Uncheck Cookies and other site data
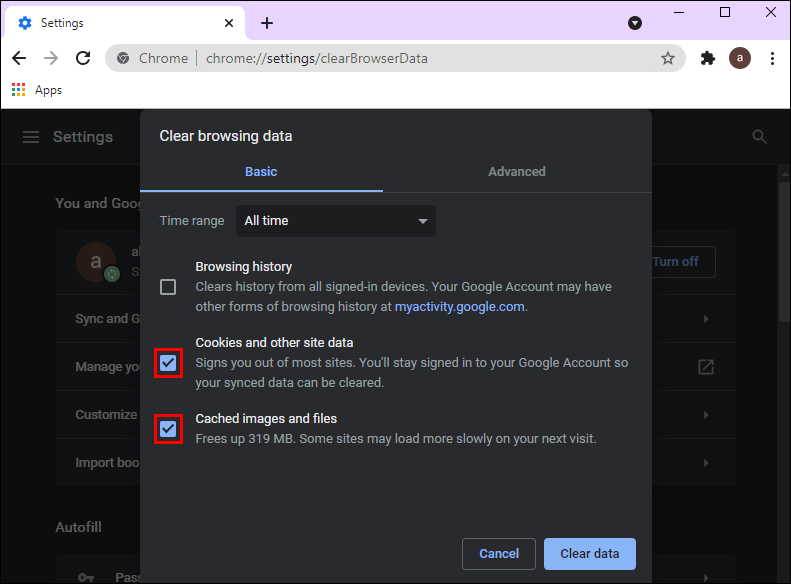Screen dimensions: 791x584 pyautogui.click(x=168, y=363)
